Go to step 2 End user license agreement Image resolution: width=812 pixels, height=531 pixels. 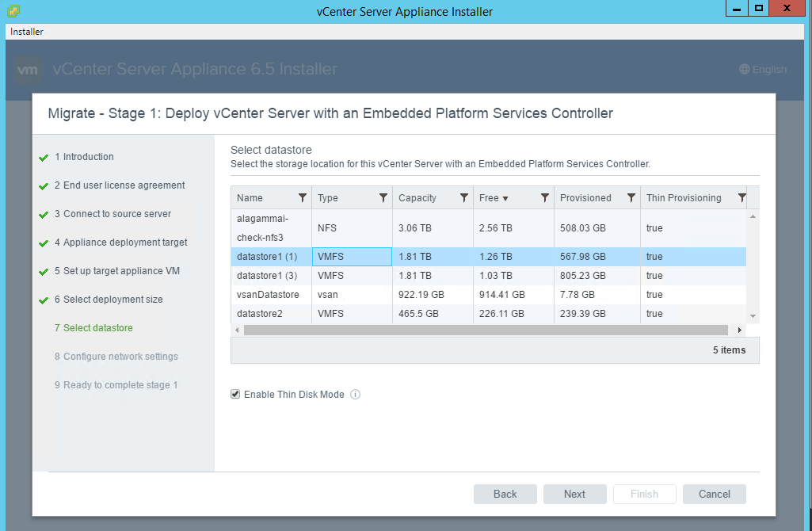coord(120,185)
